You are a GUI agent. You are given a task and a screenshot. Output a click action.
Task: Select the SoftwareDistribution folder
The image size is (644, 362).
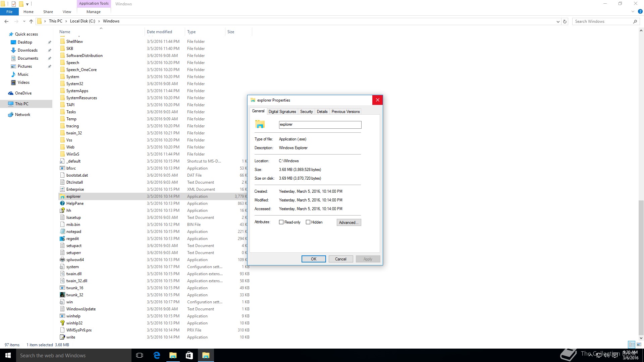pos(84,56)
